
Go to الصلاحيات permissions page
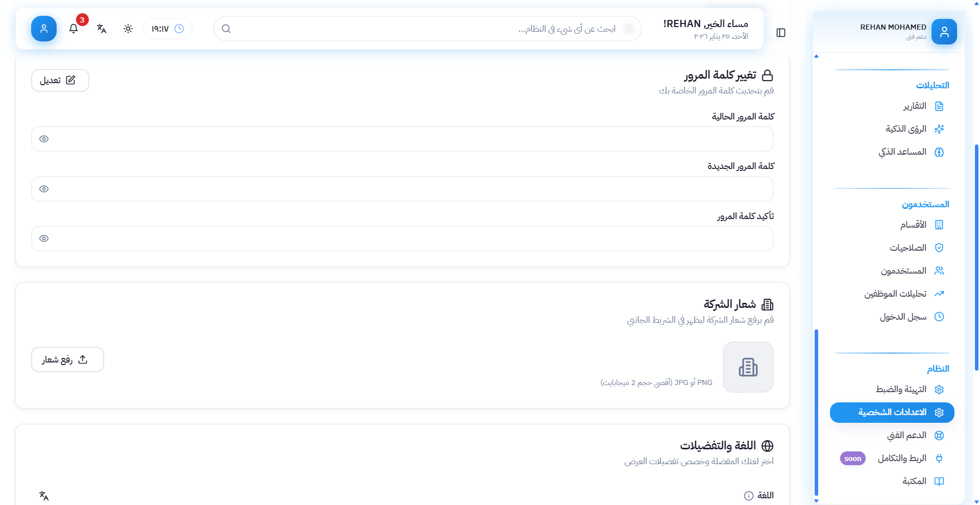point(908,248)
